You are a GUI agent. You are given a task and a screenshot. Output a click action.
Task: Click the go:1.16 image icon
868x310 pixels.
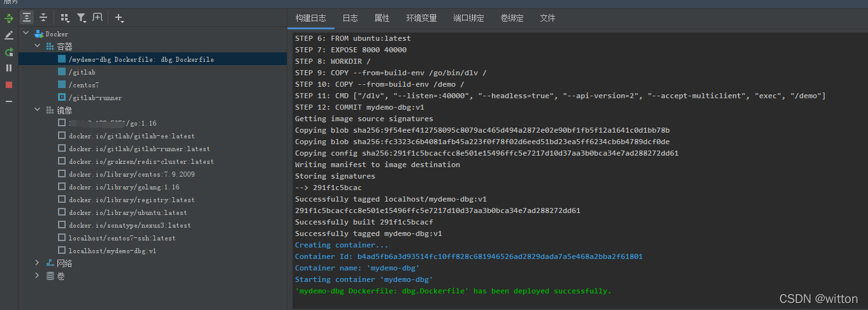pos(62,123)
